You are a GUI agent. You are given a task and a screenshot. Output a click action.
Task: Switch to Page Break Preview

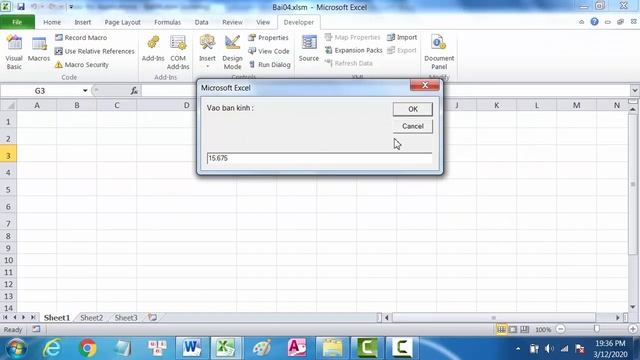tap(524, 329)
